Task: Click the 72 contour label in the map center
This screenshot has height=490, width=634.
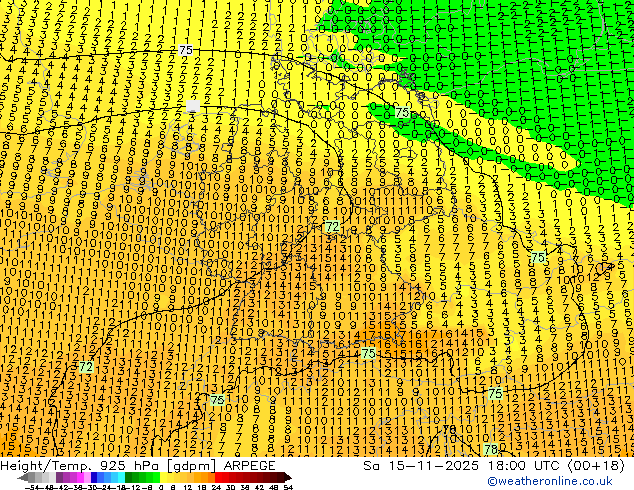Action: pyautogui.click(x=332, y=227)
